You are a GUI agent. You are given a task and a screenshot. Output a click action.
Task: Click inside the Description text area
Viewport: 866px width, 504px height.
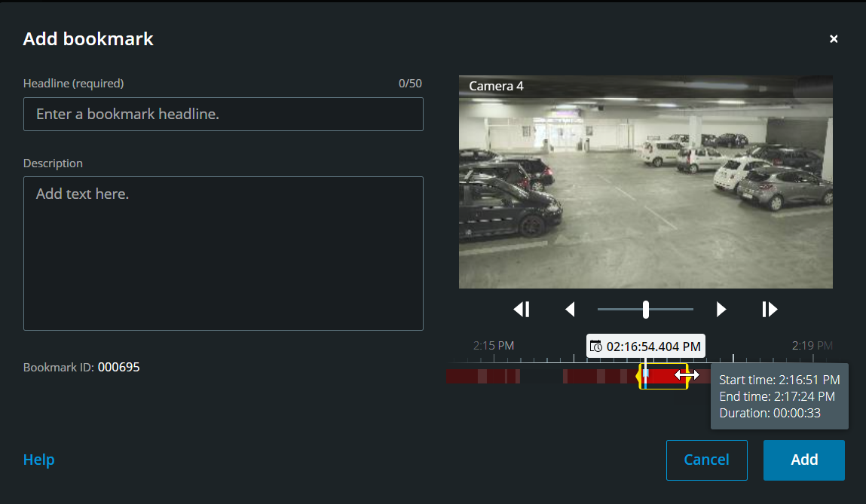(223, 253)
